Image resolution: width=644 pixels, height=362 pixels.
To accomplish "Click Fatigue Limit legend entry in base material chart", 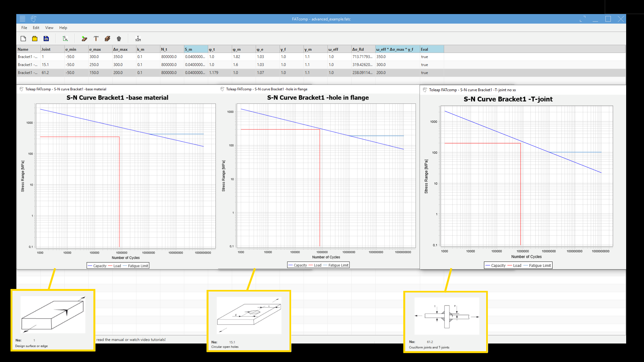I will click(x=138, y=266).
